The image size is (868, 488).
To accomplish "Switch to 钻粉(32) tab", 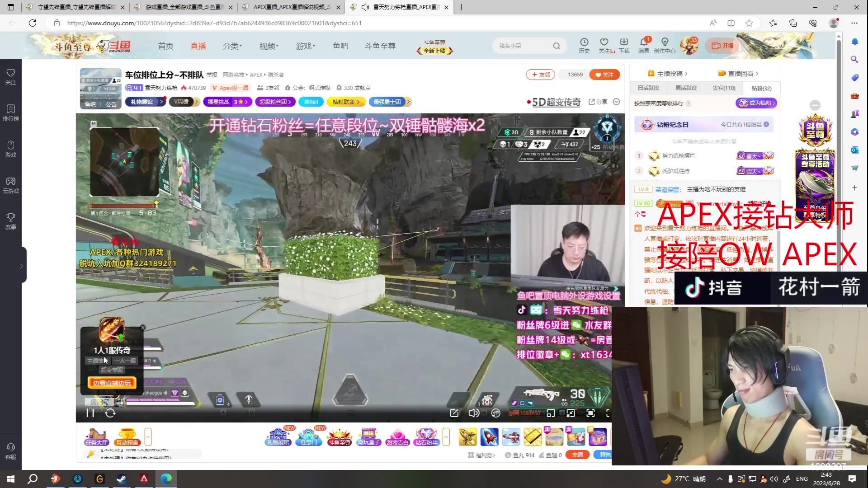I will [761, 88].
